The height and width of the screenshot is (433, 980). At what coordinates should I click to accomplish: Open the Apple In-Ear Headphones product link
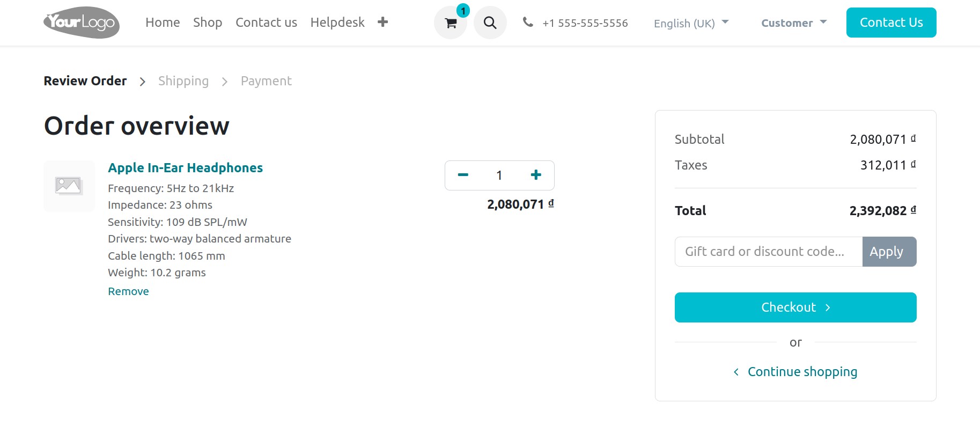coord(185,168)
